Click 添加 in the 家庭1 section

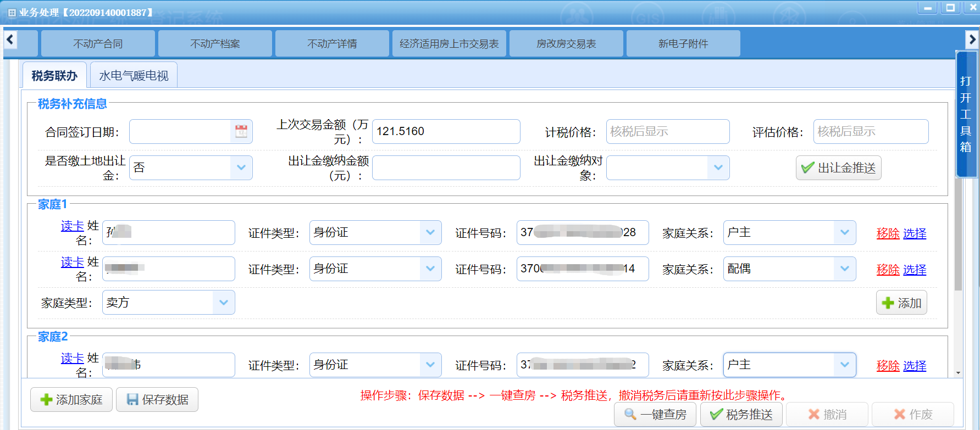click(901, 303)
